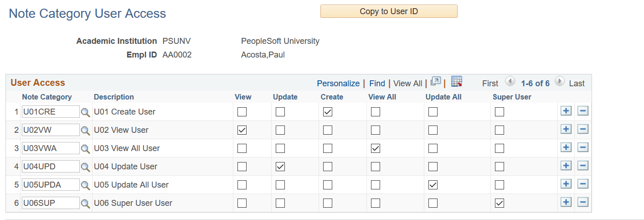
Task: Click the U03VWA note category field
Action: tap(51, 148)
